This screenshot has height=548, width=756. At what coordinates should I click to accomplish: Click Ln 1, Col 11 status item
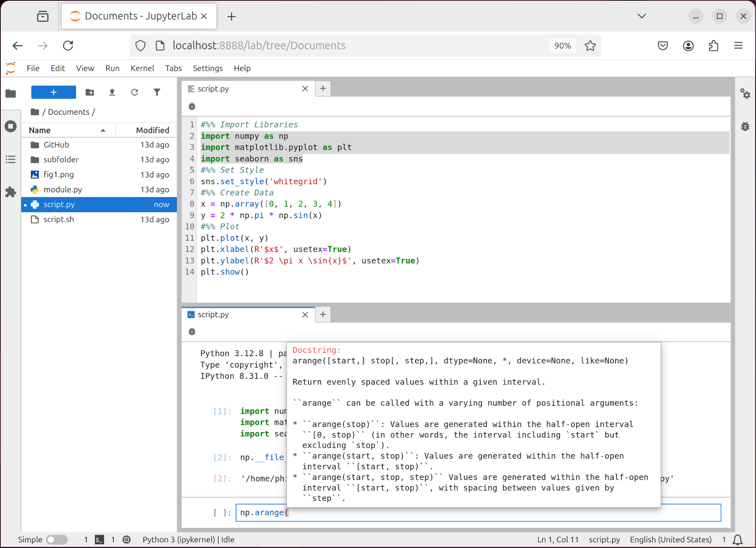point(558,539)
